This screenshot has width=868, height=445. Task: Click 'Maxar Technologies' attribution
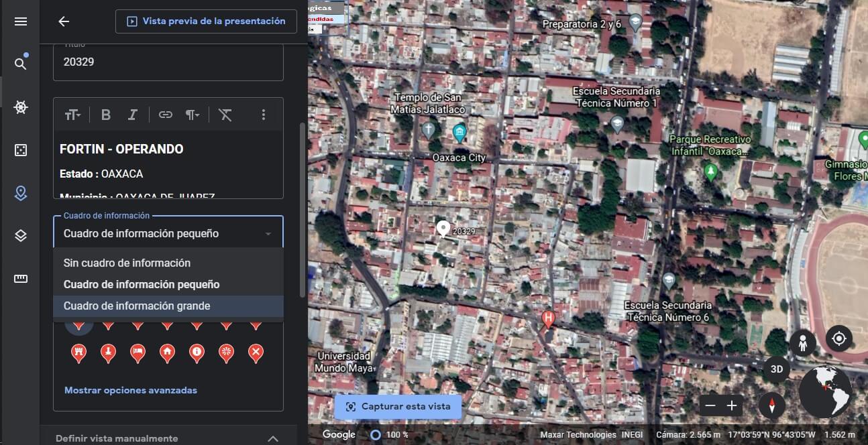pyautogui.click(x=578, y=435)
